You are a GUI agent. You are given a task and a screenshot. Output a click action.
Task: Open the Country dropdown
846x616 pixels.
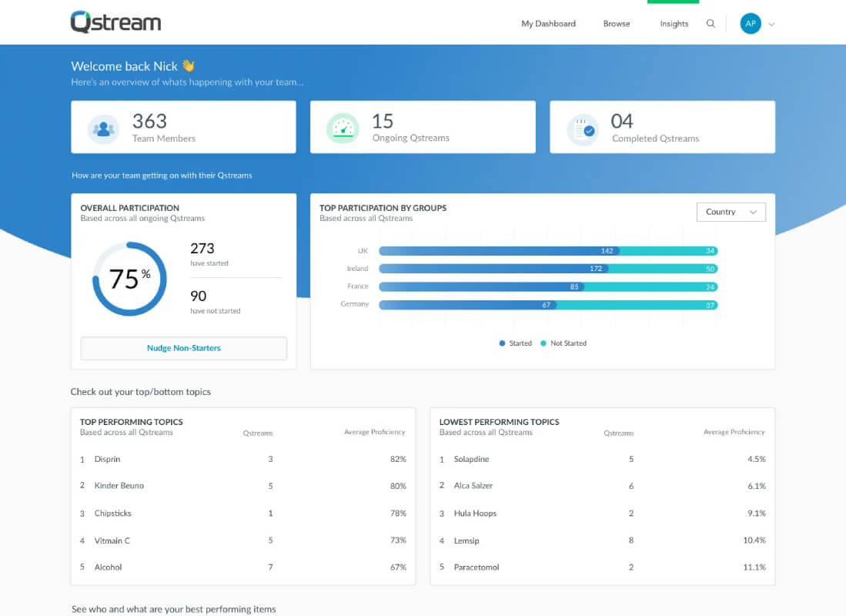pos(731,212)
